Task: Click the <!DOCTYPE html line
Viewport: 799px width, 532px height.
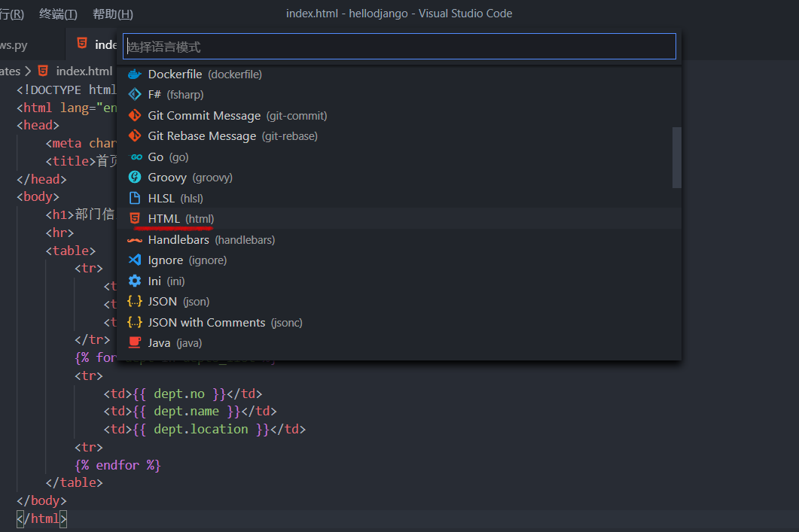Action: [x=67, y=90]
